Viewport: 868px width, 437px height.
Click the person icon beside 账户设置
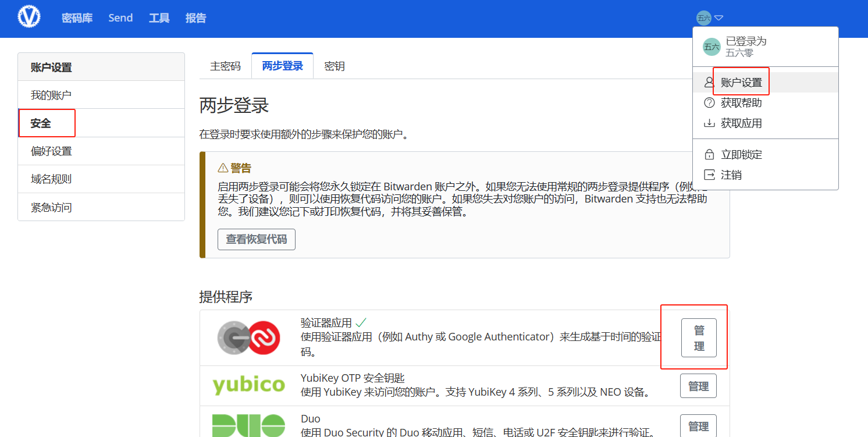pos(709,83)
